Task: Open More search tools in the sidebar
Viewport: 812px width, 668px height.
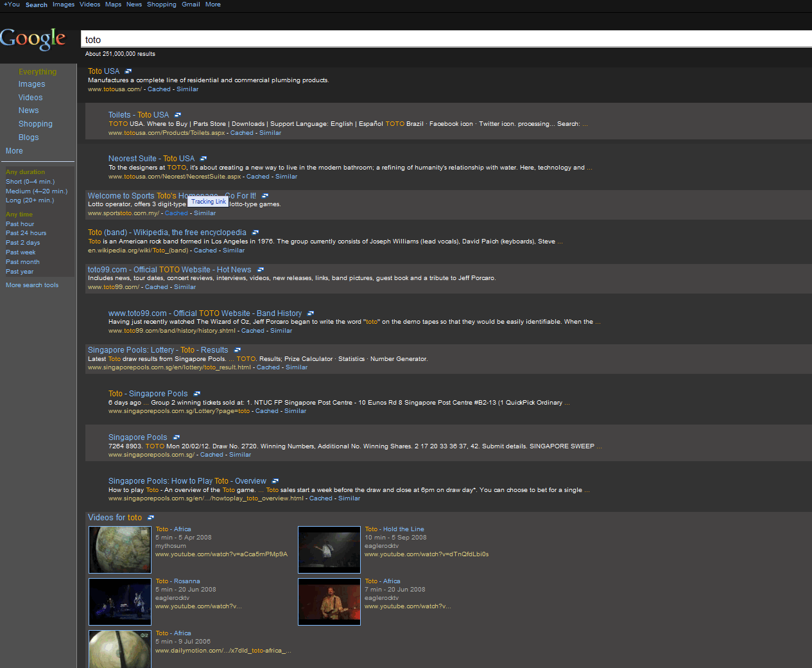Action: click(x=32, y=285)
